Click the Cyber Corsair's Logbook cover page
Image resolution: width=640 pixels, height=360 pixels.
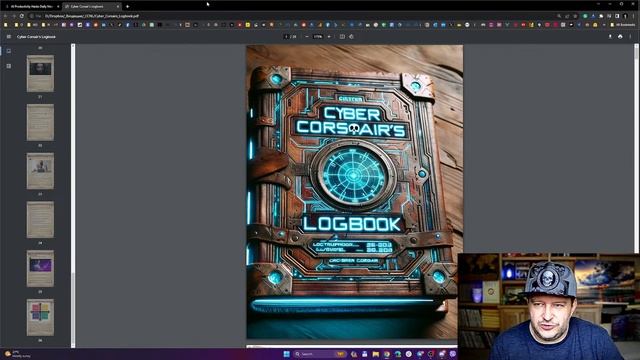pos(354,192)
